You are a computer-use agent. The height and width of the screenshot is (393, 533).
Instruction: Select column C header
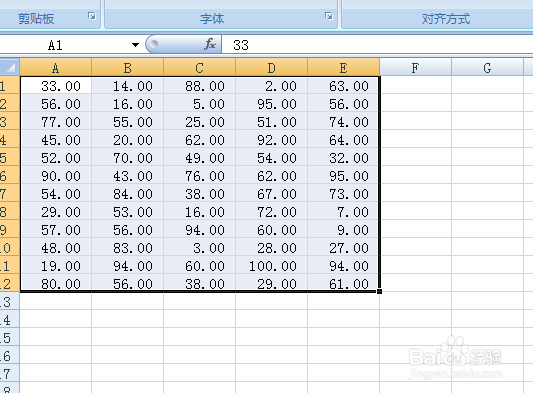point(200,67)
